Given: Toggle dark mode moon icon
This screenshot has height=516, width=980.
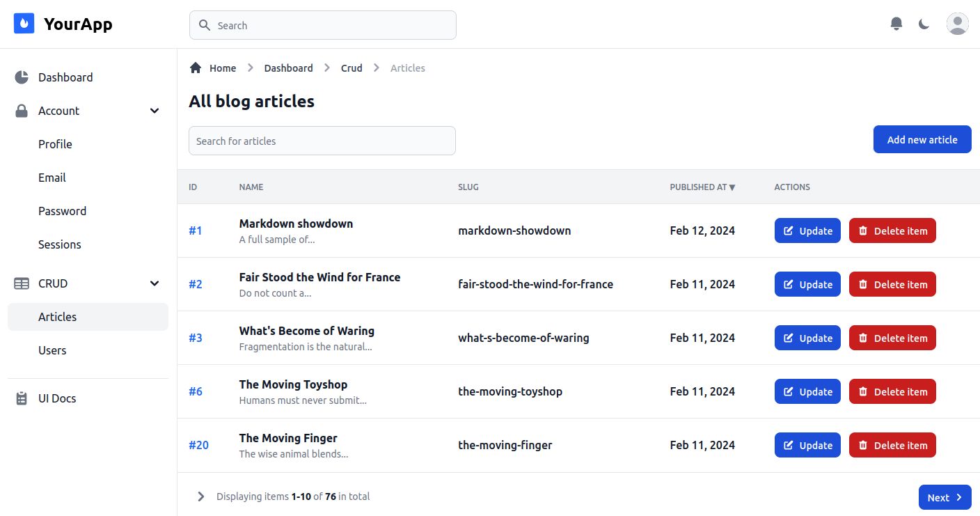Looking at the screenshot, I should 924,24.
